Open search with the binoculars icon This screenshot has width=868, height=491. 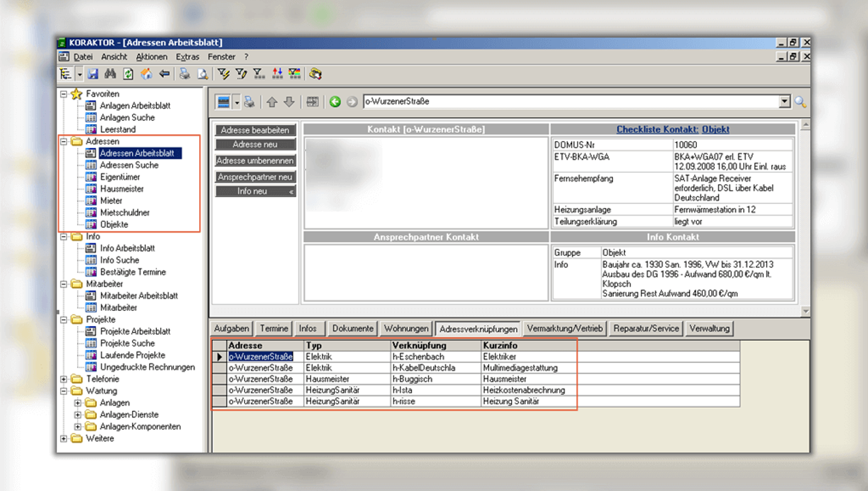(110, 74)
